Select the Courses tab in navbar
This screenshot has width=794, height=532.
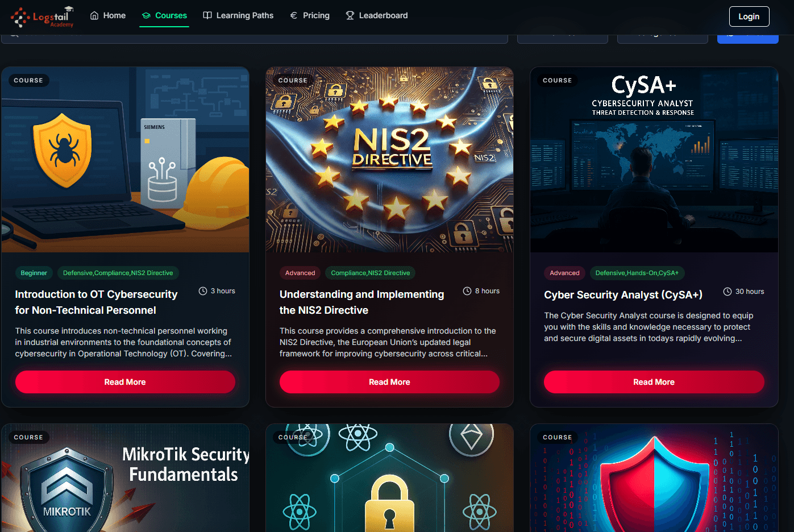point(164,15)
